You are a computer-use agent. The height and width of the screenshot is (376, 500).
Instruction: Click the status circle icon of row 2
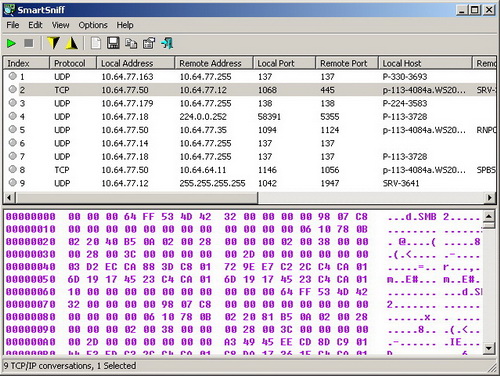pyautogui.click(x=13, y=89)
